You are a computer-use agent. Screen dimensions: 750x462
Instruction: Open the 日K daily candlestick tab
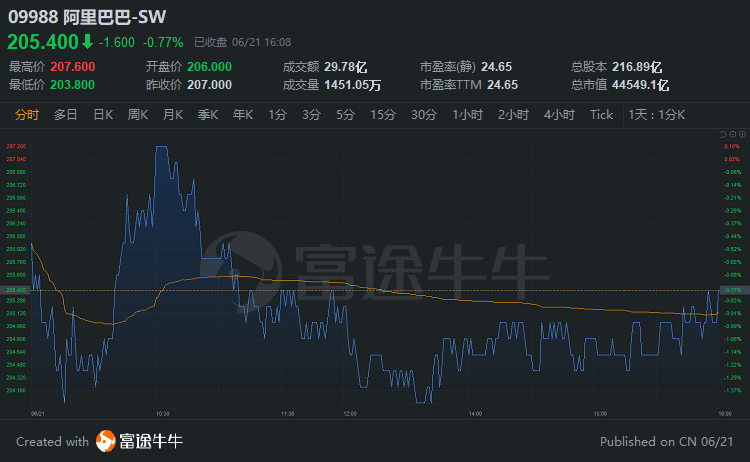click(103, 115)
